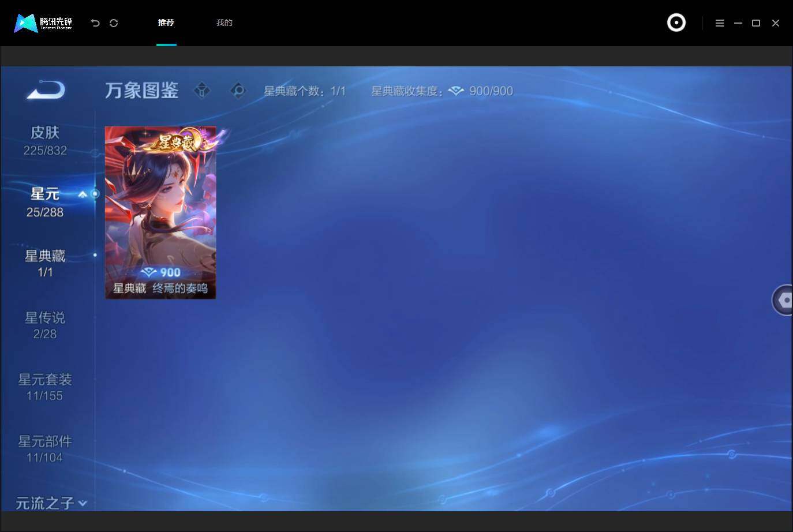Image resolution: width=793 pixels, height=532 pixels.
Task: Refresh the page with the reload icon
Action: [114, 23]
